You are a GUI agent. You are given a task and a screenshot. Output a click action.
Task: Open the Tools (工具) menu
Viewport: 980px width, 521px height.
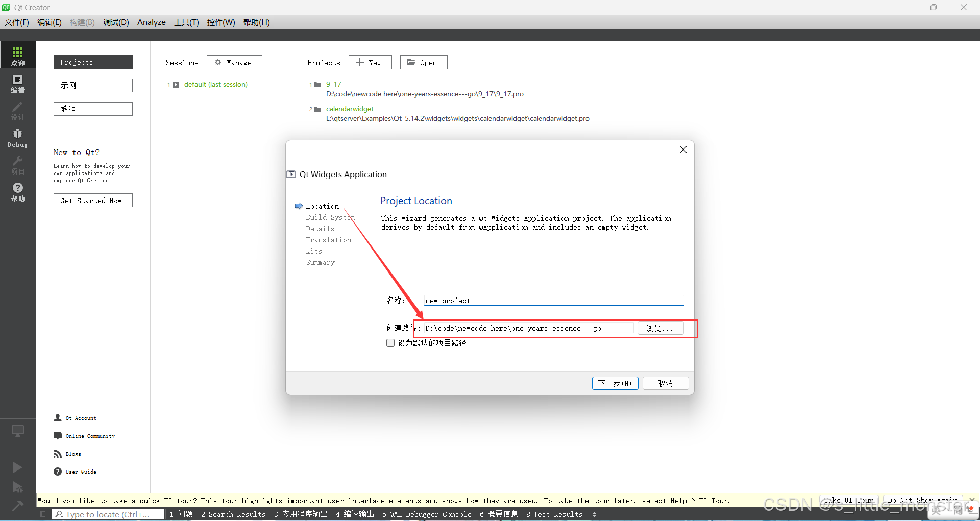tap(186, 22)
